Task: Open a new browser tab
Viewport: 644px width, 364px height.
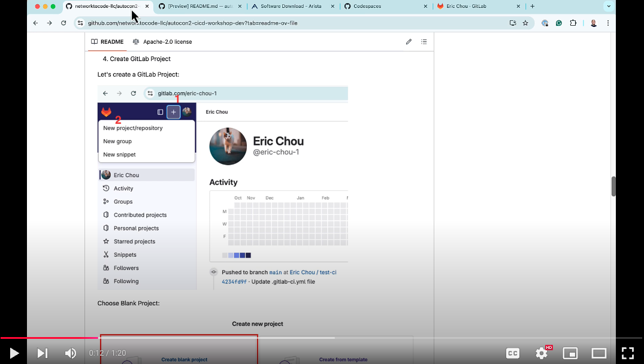Action: coord(533,6)
